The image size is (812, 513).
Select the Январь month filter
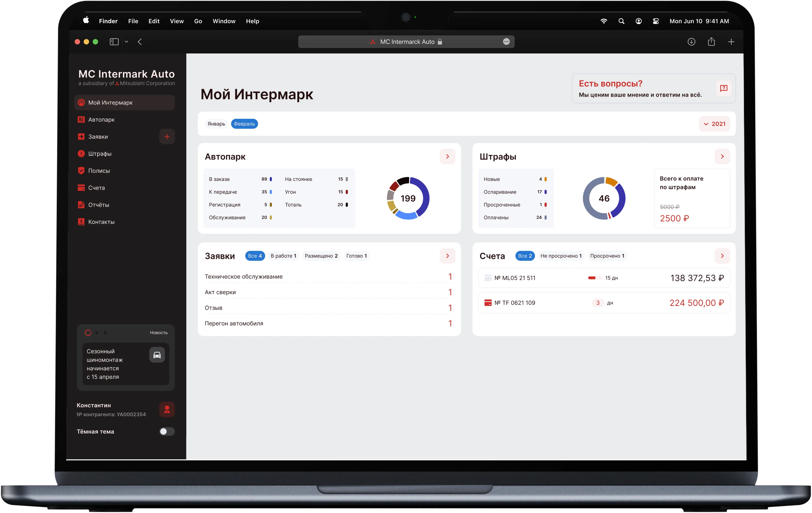(x=216, y=124)
